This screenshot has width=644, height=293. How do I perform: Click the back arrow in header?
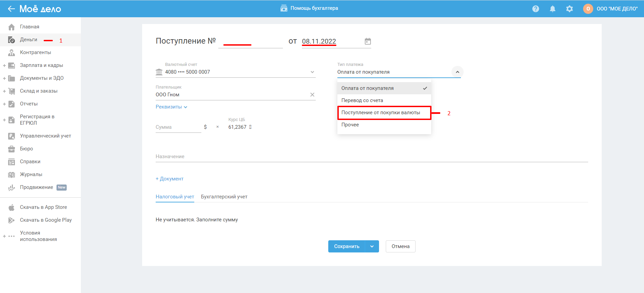point(12,9)
